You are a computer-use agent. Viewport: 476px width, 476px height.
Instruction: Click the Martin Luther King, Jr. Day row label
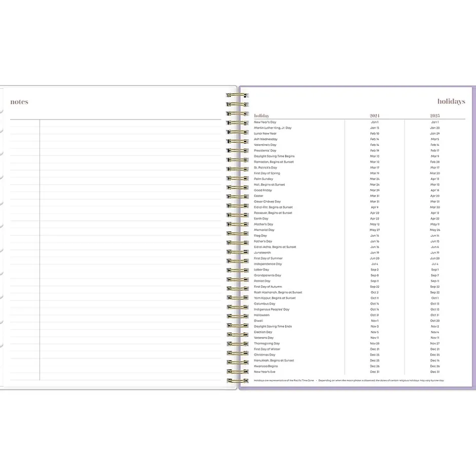coord(272,128)
